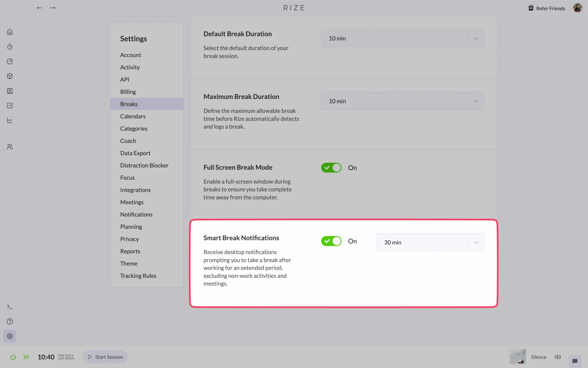Click the Silence sound label
The image size is (588, 368).
pos(538,357)
